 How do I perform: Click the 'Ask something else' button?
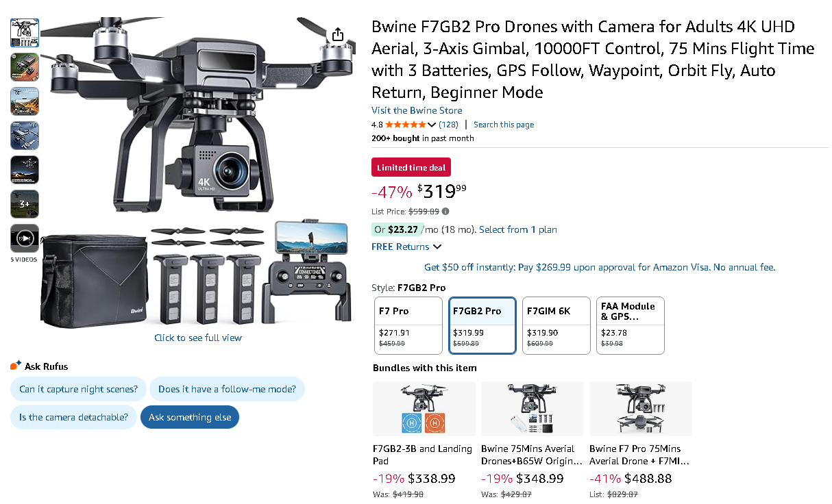190,417
